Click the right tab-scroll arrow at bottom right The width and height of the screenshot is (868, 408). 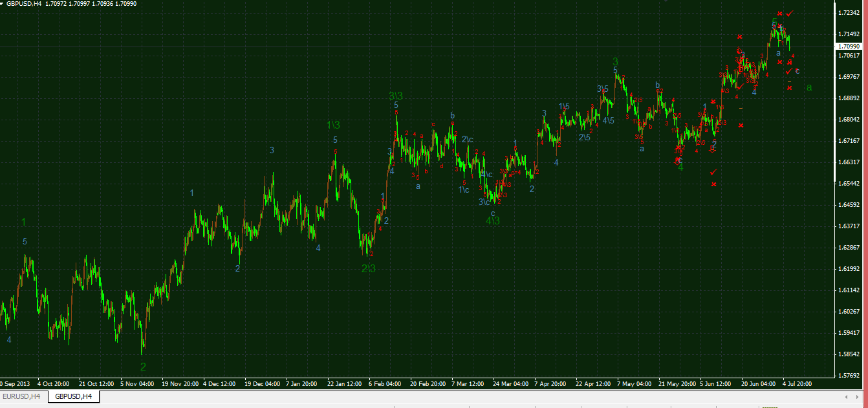pos(860,396)
